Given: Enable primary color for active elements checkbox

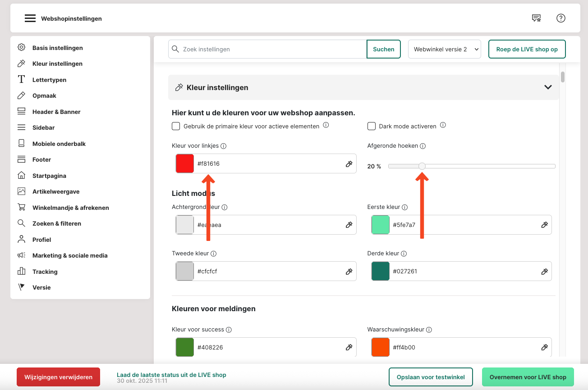Looking at the screenshot, I should click(176, 126).
